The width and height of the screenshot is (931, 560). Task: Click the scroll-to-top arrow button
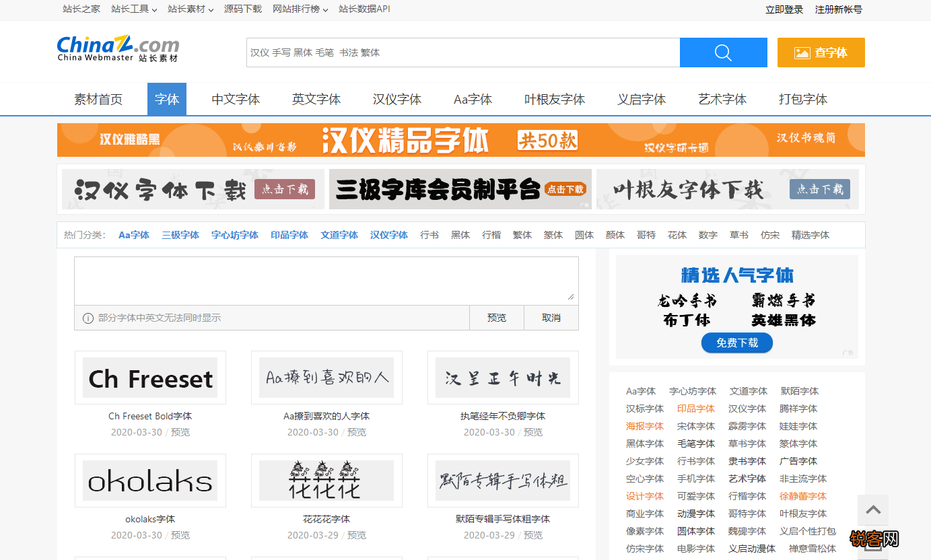tap(873, 510)
